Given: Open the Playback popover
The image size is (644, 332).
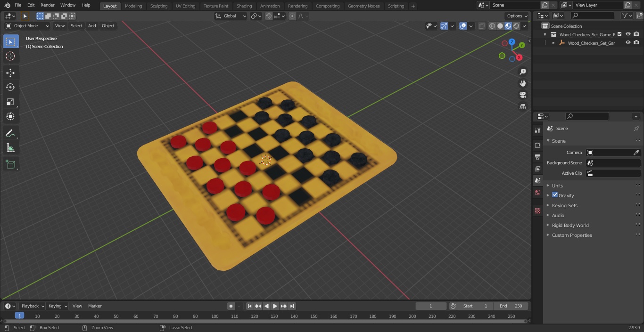Looking at the screenshot, I should click(x=33, y=306).
